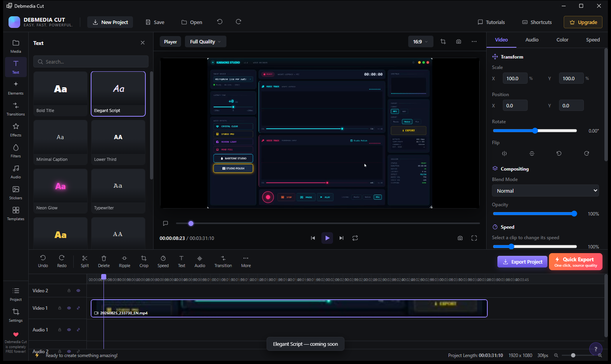Take a snapshot using the camera icon beside the fullscreen button

click(460, 238)
